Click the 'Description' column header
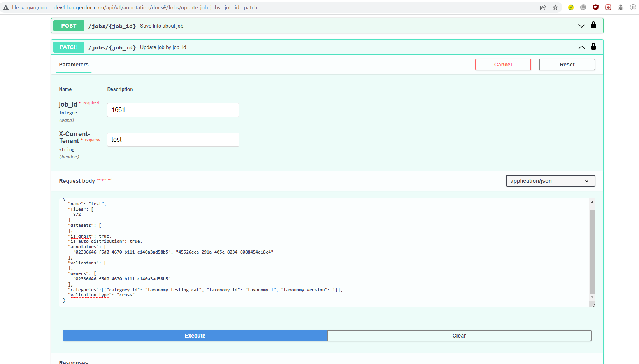This screenshot has width=639, height=364. click(120, 89)
